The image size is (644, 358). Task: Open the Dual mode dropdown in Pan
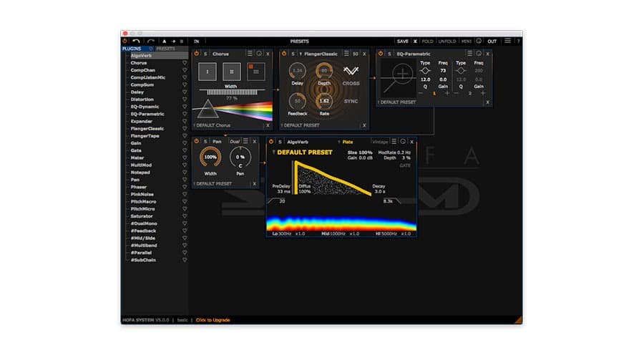tap(235, 141)
